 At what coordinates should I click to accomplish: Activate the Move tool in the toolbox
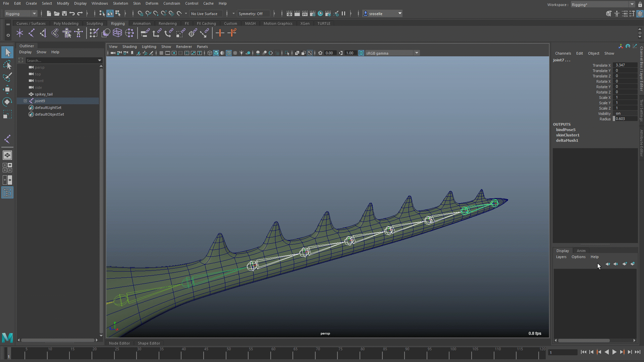[7, 89]
